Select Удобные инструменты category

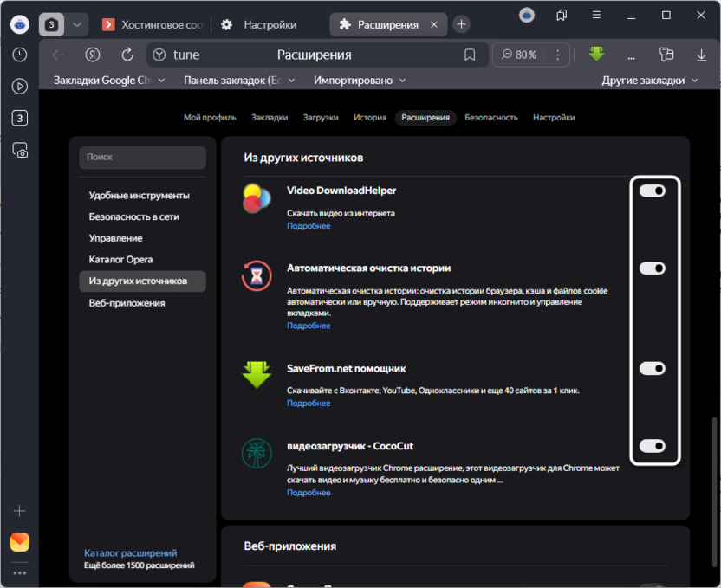pos(142,196)
